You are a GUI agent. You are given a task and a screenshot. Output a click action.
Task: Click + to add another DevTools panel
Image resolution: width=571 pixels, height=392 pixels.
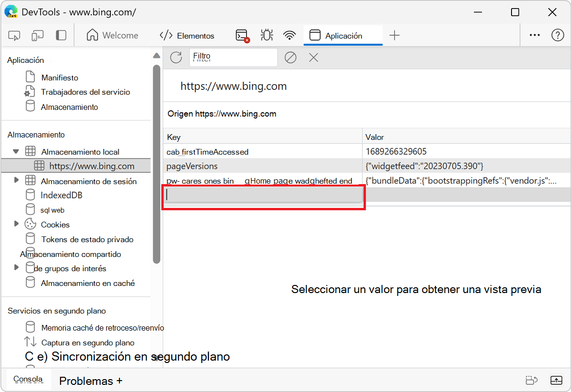[x=394, y=35]
